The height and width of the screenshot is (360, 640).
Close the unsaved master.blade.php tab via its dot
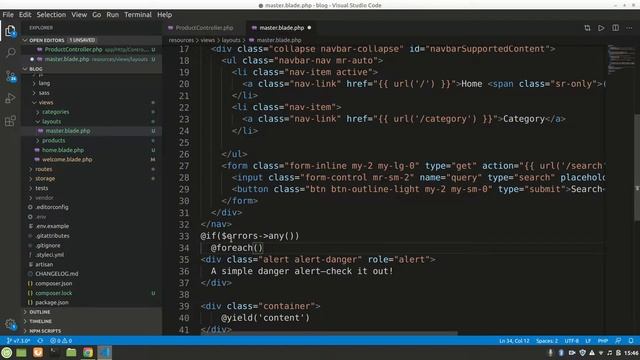coord(309,28)
